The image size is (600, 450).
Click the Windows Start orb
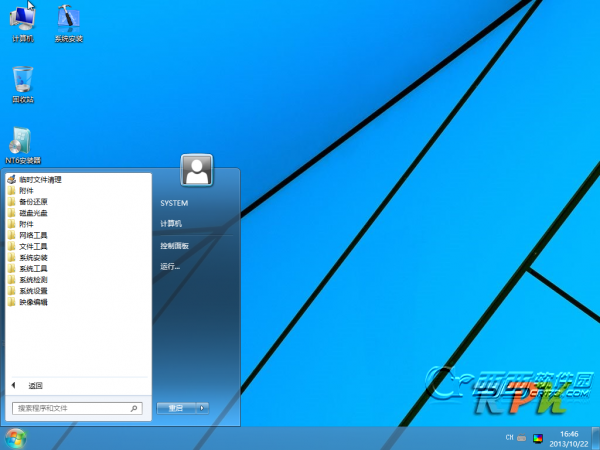[16, 439]
